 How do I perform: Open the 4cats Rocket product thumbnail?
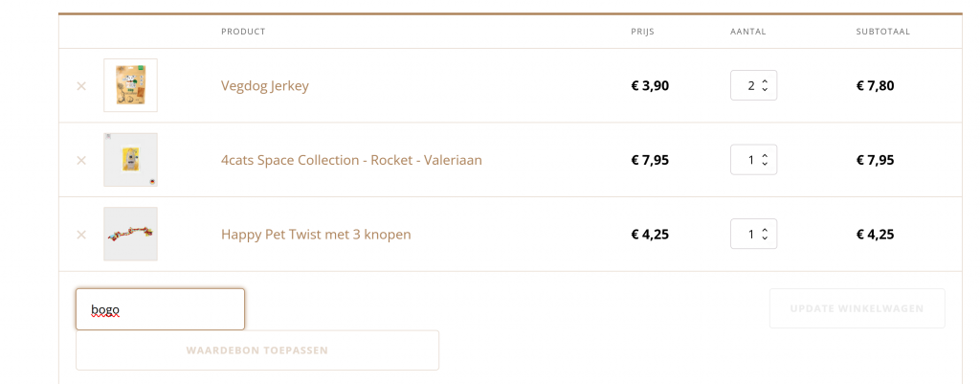pyautogui.click(x=130, y=160)
